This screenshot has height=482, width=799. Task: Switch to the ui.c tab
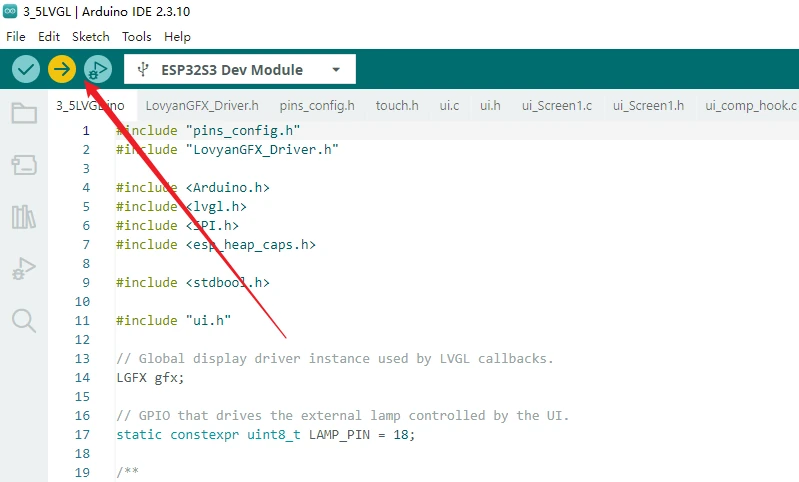(x=449, y=105)
